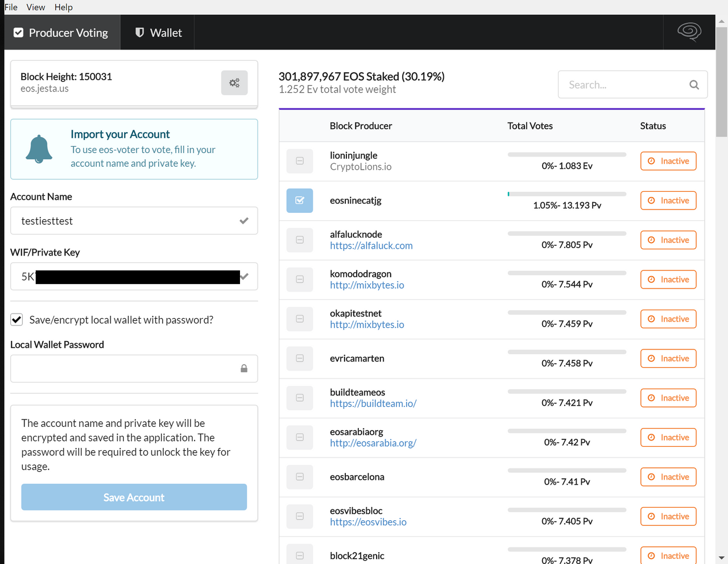Click the eosninecatjg vote progress bar
The height and width of the screenshot is (564, 728).
pyautogui.click(x=566, y=194)
